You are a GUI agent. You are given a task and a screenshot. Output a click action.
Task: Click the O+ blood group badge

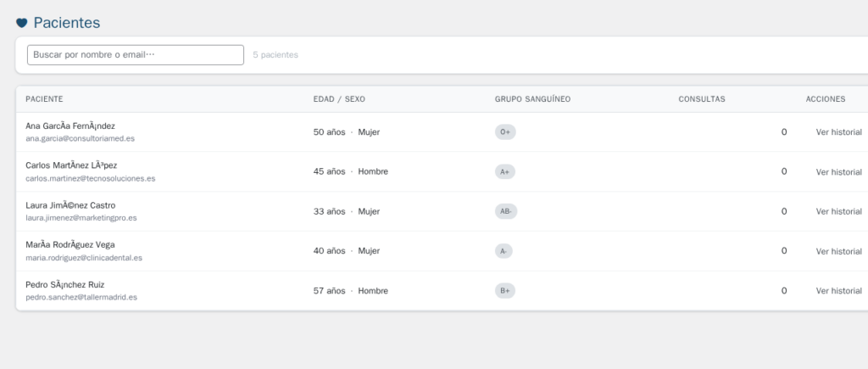(x=505, y=132)
